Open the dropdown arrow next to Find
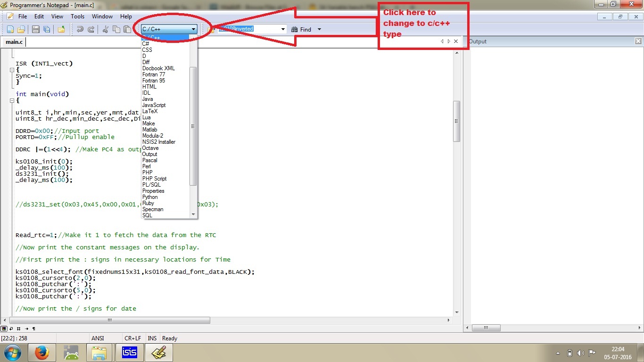644x362 pixels. point(319,29)
